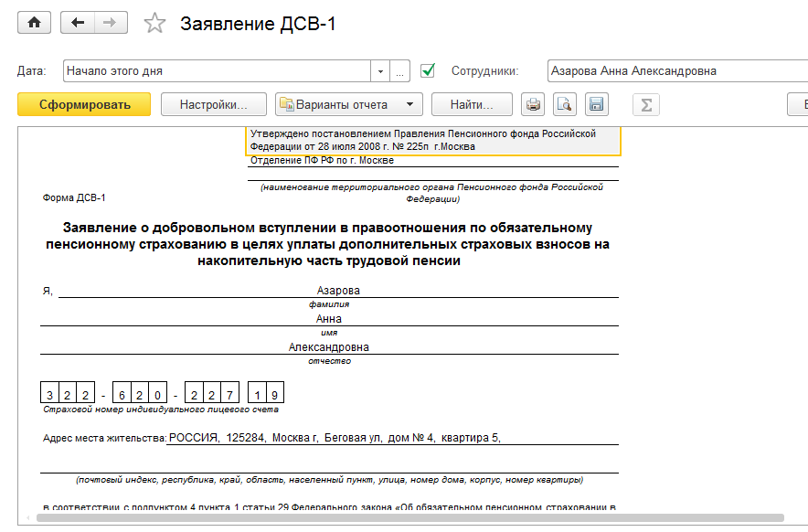Focus the Сотрудники field with Азарова Анна Александровна
The width and height of the screenshot is (808, 532).
(676, 71)
